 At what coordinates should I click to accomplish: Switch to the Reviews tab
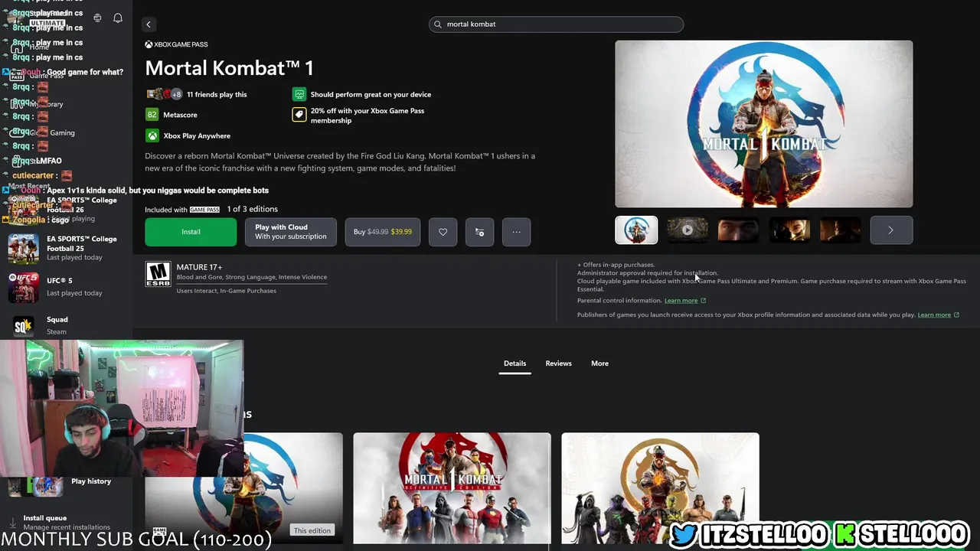click(x=558, y=364)
